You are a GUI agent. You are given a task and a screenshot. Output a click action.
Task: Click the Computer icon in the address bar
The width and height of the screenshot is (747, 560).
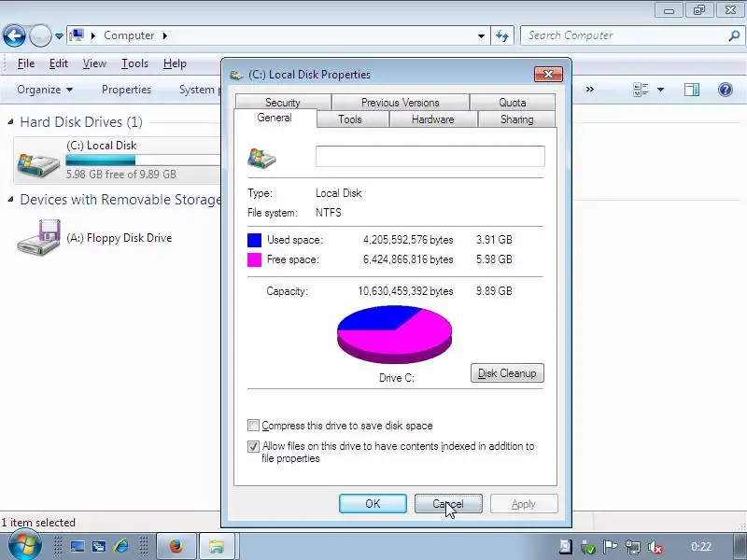[77, 35]
